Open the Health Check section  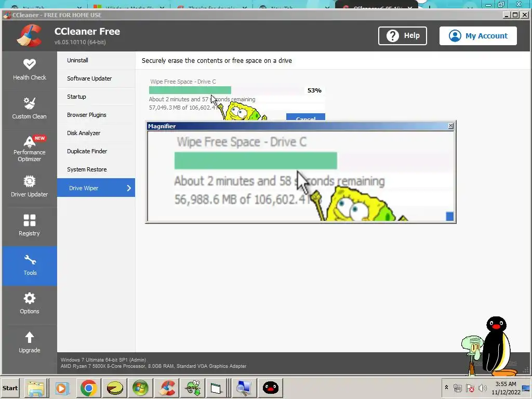(x=30, y=70)
